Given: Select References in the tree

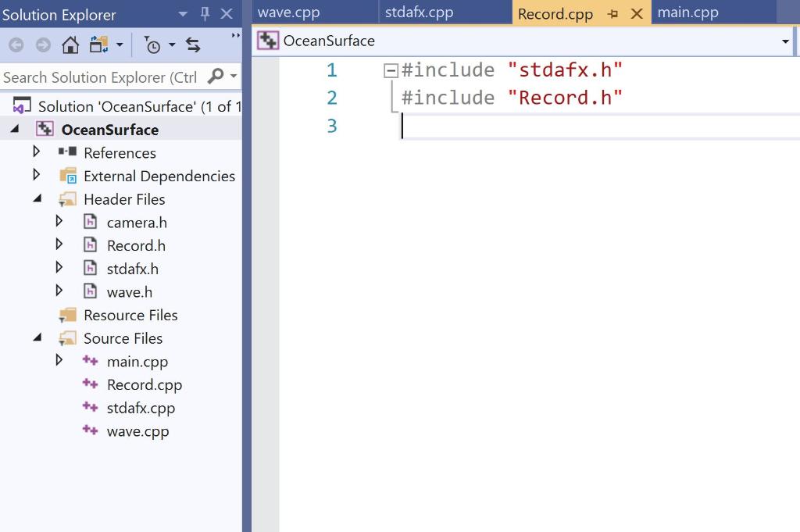Looking at the screenshot, I should pos(120,153).
